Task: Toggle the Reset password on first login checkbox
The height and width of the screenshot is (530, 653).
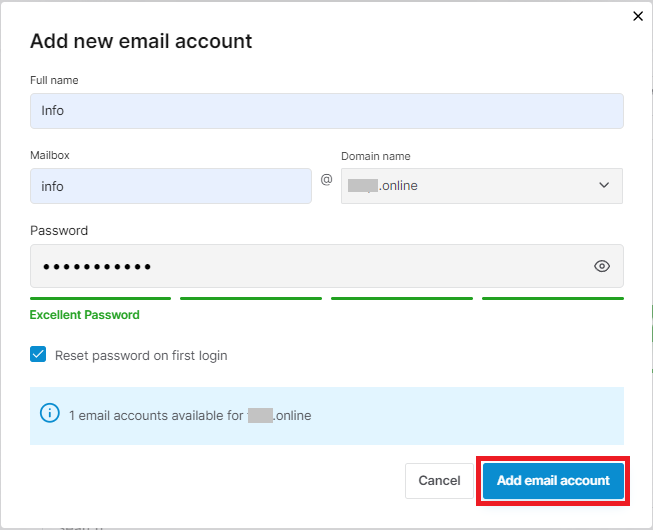Action: click(38, 354)
